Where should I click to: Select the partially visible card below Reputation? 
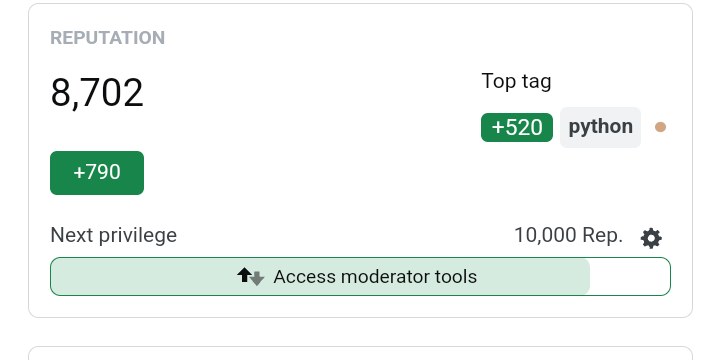pos(360,353)
